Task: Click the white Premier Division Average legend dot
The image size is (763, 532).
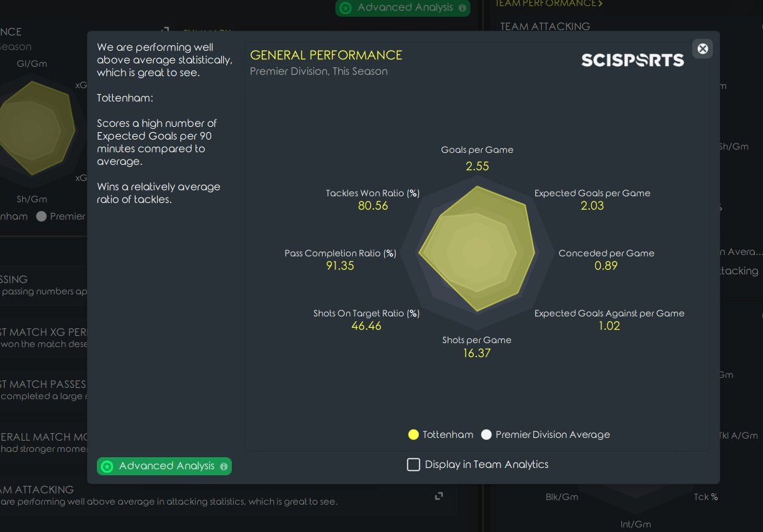Action: point(486,435)
